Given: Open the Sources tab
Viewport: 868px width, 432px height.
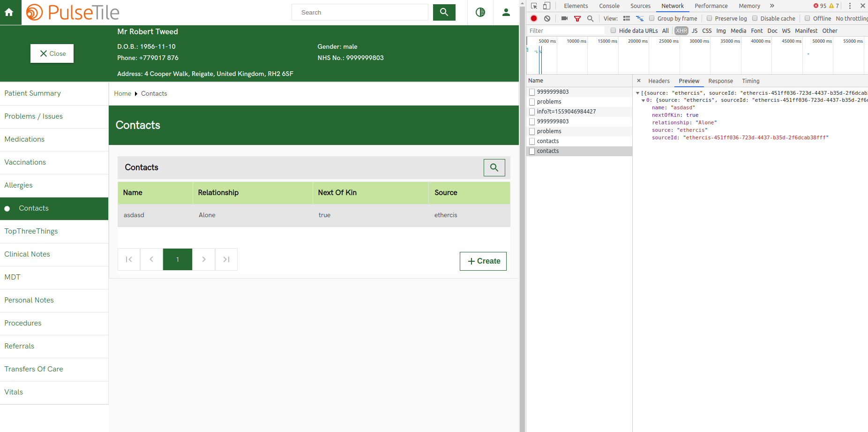Looking at the screenshot, I should pos(640,6).
